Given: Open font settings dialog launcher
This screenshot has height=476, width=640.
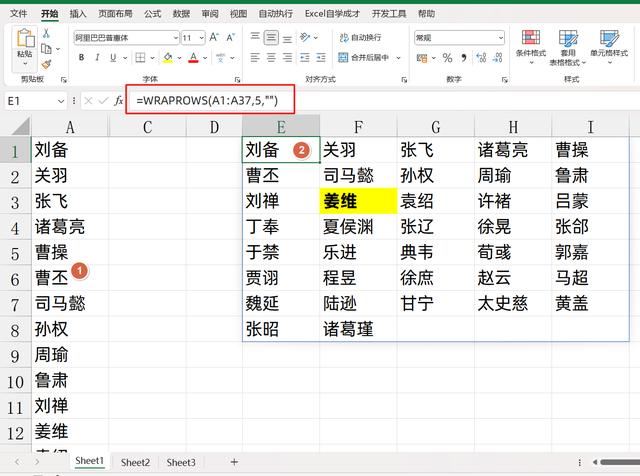Looking at the screenshot, I should pos(237,80).
